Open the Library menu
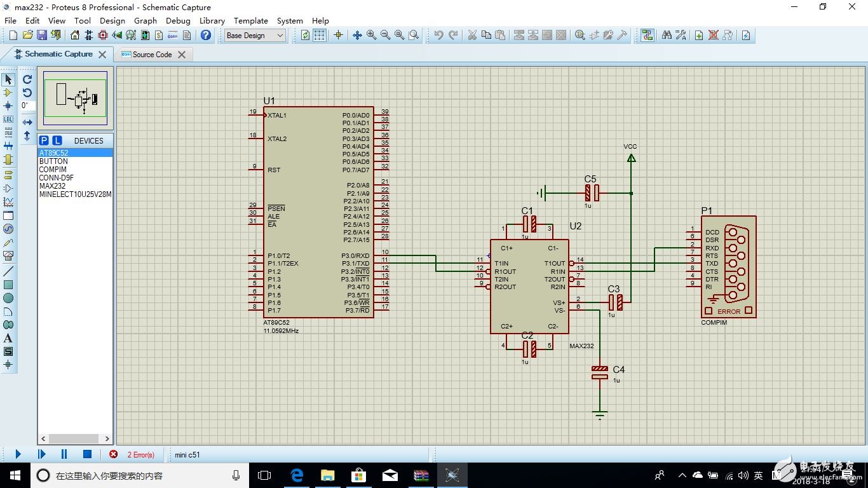868x488 pixels. click(x=212, y=20)
